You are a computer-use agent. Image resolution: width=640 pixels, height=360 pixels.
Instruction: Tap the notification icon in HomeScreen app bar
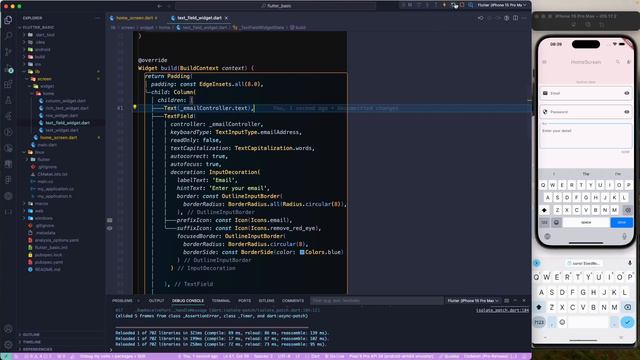pyautogui.click(x=629, y=62)
